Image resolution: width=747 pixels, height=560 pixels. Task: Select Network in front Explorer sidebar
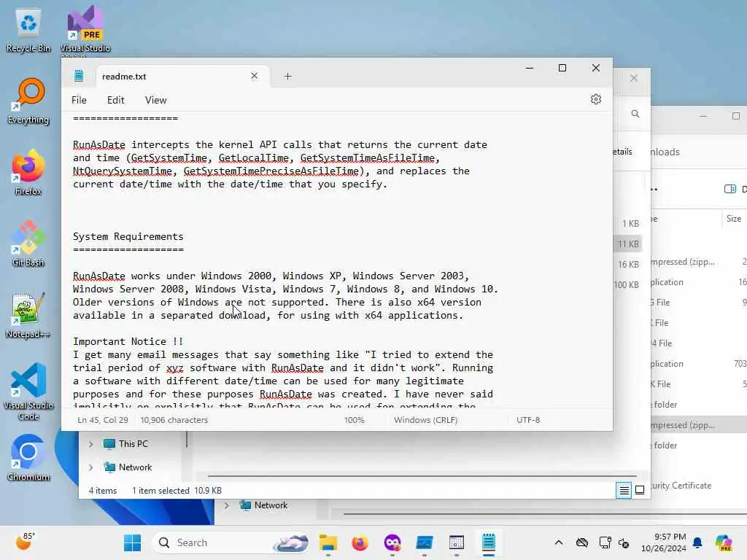tap(128, 467)
